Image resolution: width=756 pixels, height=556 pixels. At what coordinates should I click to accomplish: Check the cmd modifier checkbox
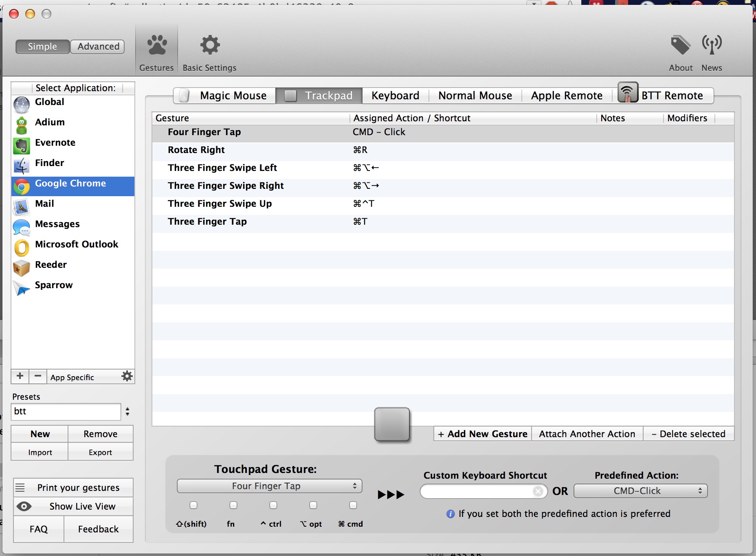pos(353,505)
